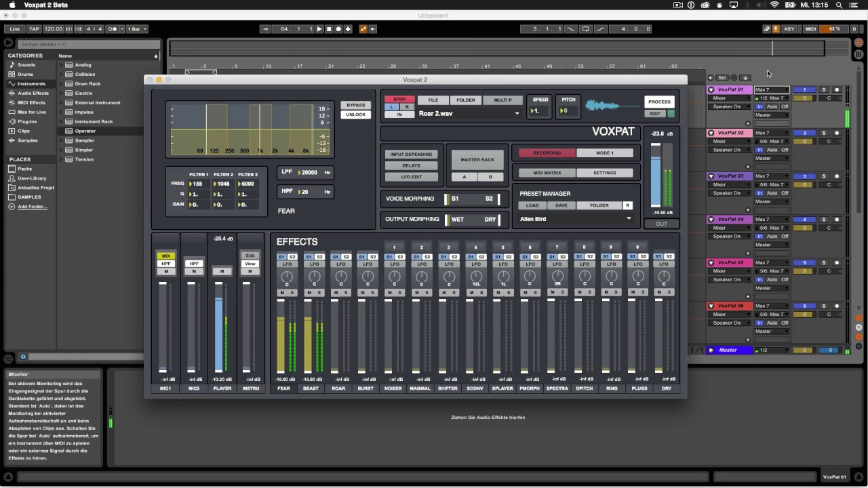Click the transport Stop button

pyautogui.click(x=329, y=29)
